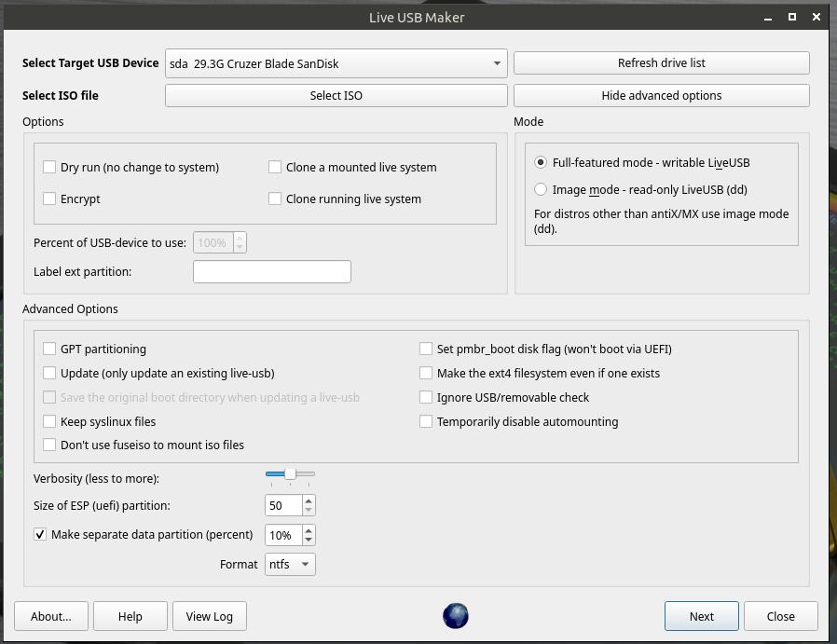Image resolution: width=837 pixels, height=644 pixels.
Task: Click the Refresh drive list button
Action: click(662, 63)
